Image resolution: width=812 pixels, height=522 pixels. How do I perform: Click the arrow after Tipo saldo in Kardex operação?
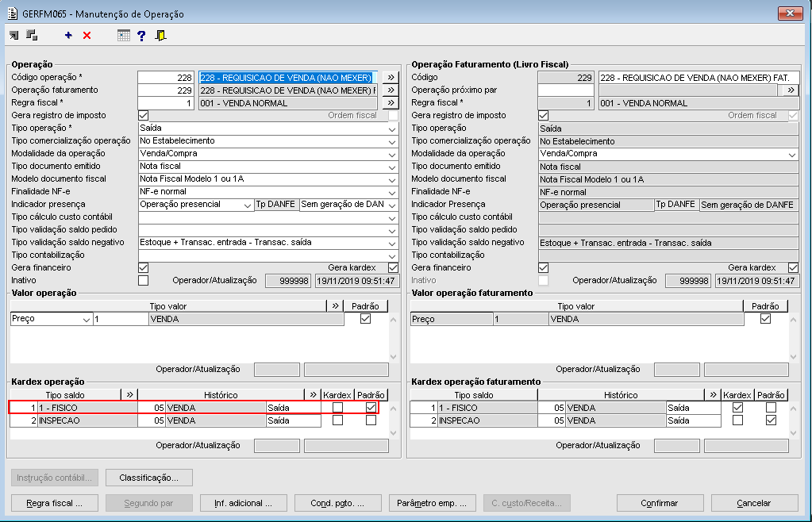click(129, 395)
